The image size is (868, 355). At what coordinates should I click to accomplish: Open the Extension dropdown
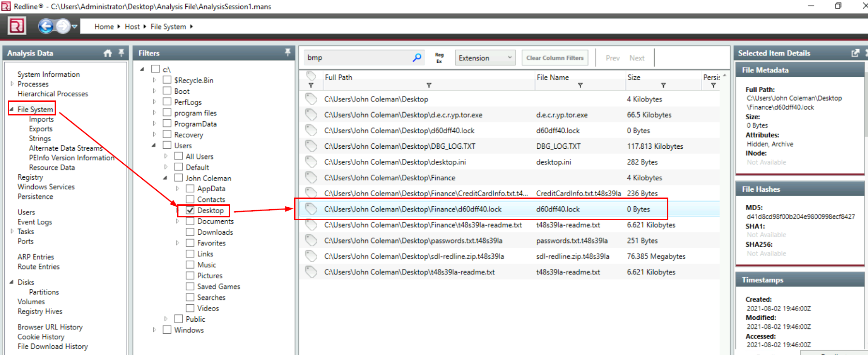(x=485, y=58)
